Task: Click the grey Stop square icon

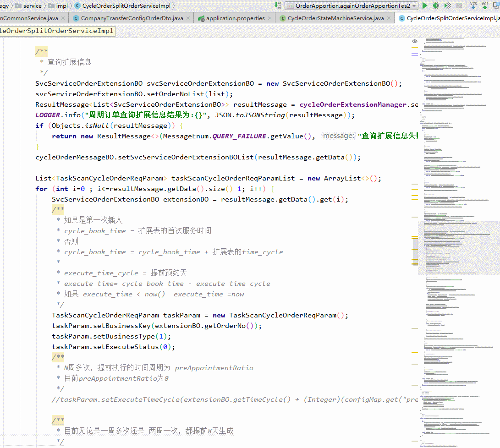Action: point(459,5)
